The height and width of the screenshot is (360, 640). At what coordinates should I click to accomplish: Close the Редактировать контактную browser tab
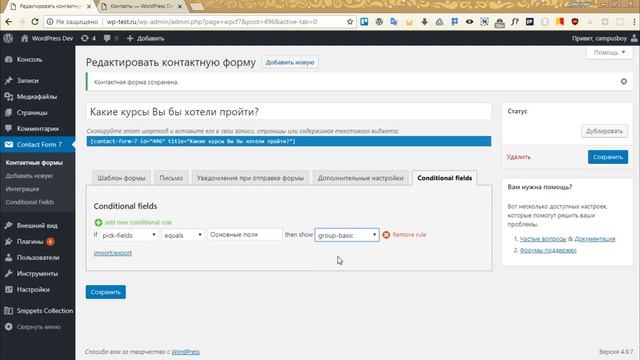pos(89,7)
